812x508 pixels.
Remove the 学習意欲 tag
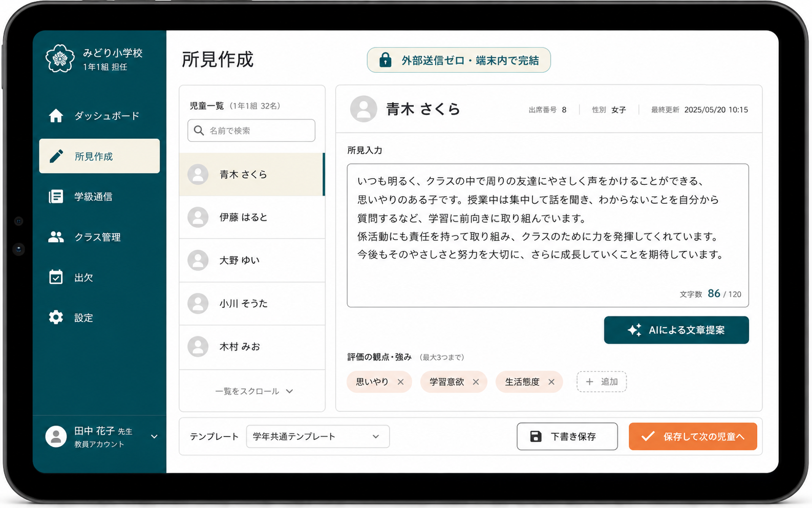[476, 382]
